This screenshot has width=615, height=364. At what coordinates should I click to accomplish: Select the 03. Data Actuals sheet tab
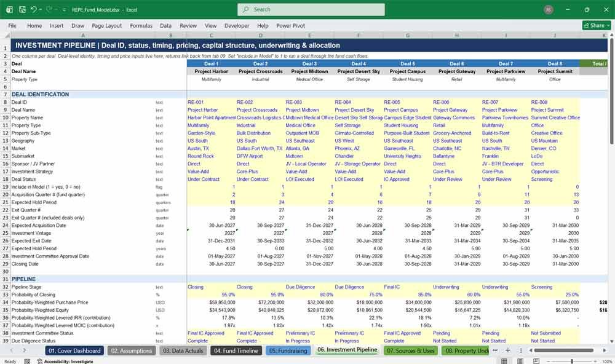(x=183, y=350)
